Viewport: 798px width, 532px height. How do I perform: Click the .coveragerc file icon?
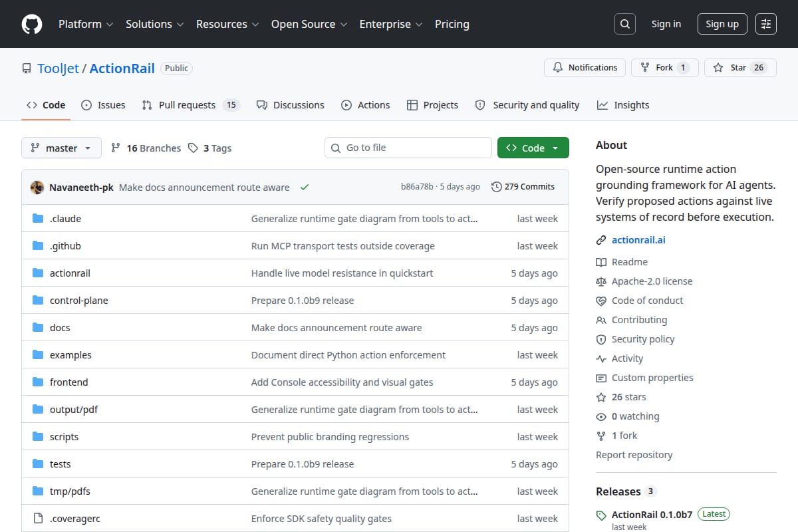38,519
